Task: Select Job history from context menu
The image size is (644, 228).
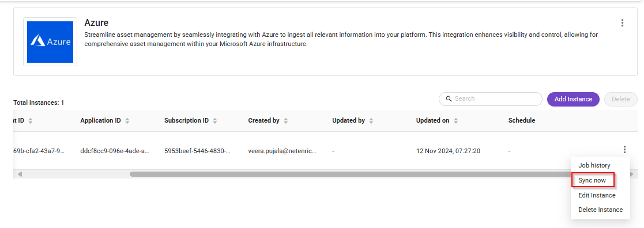Action: 594,165
